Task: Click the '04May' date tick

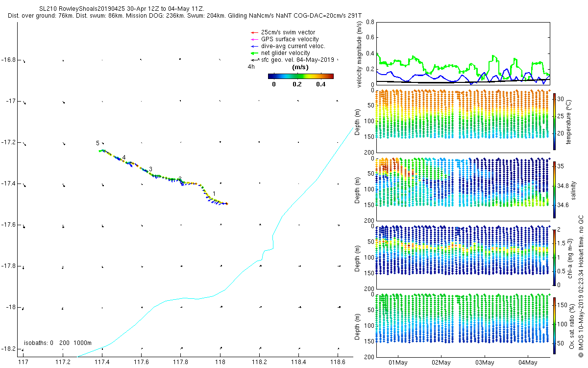Action: pyautogui.click(x=528, y=363)
